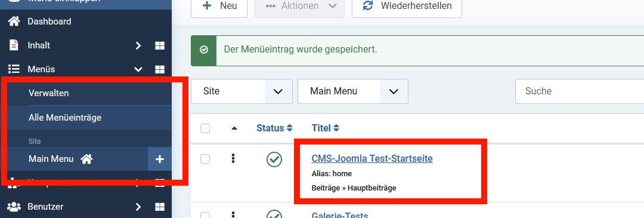Sort by ordering arrow column header
Screen dimensions: 644x218
click(234, 128)
